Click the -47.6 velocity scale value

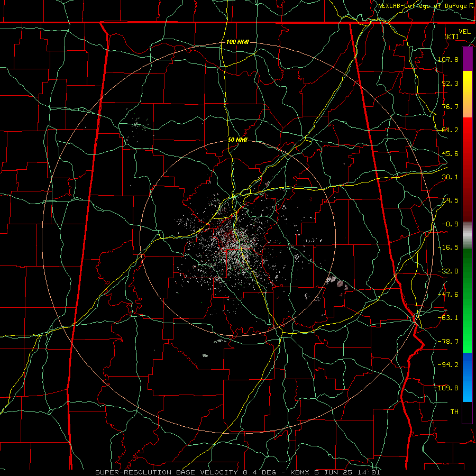(x=448, y=295)
